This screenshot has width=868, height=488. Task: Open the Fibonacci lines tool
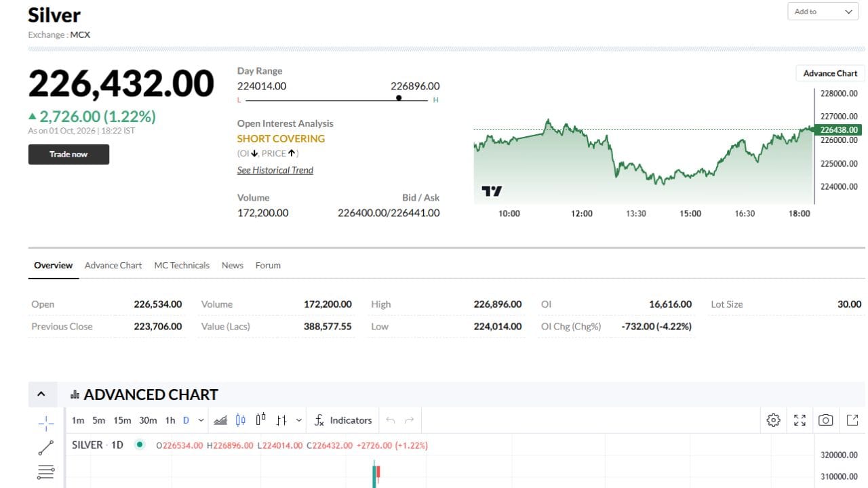[46, 472]
